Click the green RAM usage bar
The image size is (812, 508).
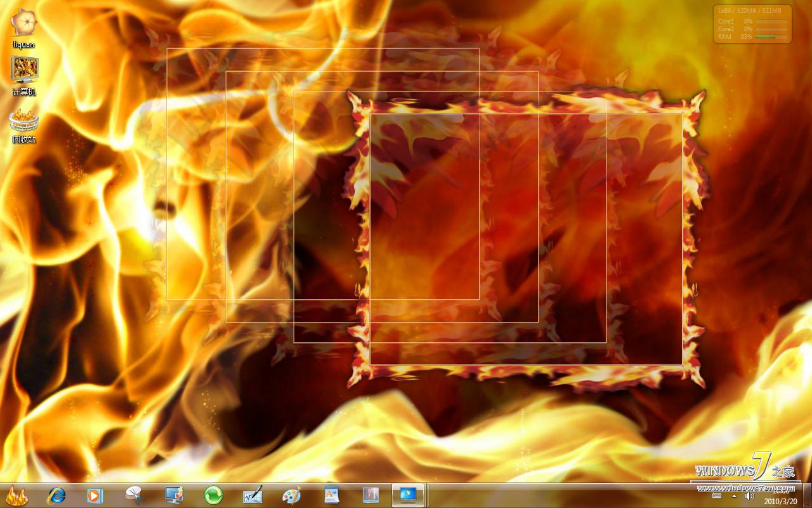tap(771, 37)
